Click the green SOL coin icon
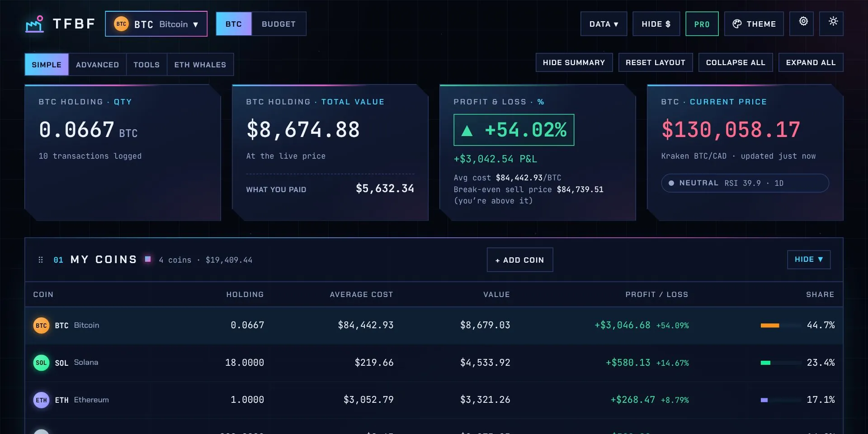 click(x=41, y=363)
